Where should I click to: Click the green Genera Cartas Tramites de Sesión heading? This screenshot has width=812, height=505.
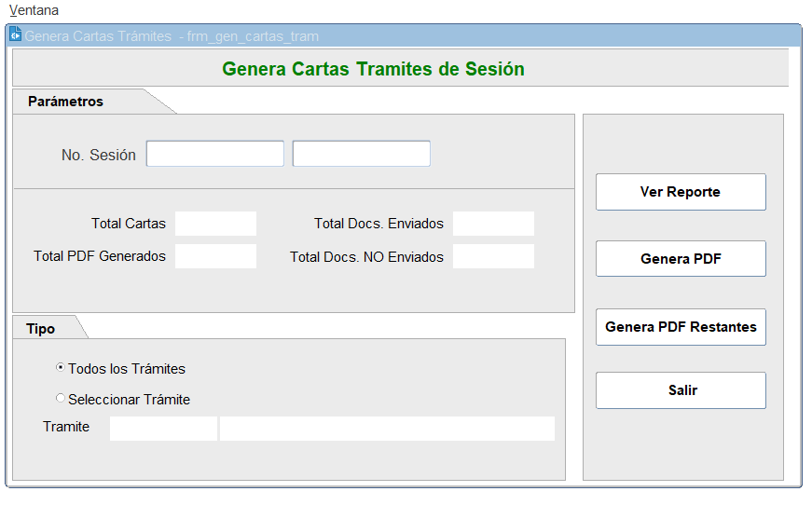(x=373, y=69)
